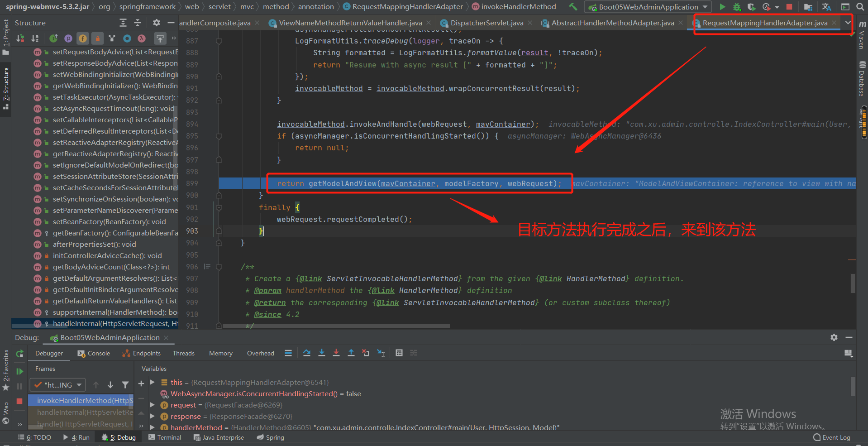Screen dimensions: 868x446
Task: Select afterPropertiesSet(): void in Structure
Action: click(94, 245)
